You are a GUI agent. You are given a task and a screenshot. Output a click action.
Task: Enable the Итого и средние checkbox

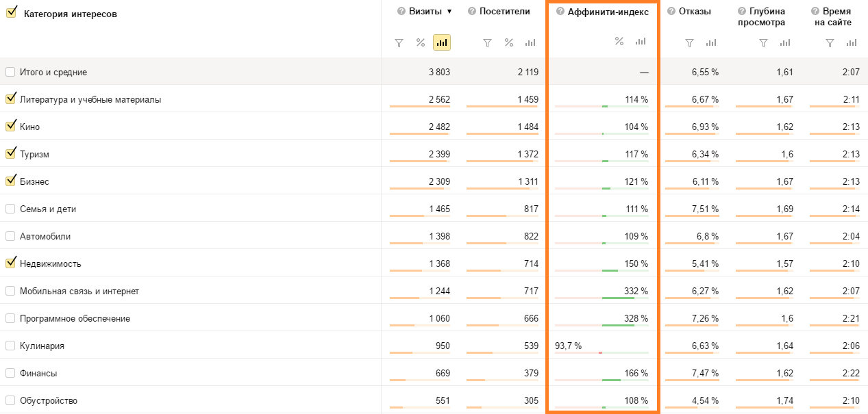point(10,72)
